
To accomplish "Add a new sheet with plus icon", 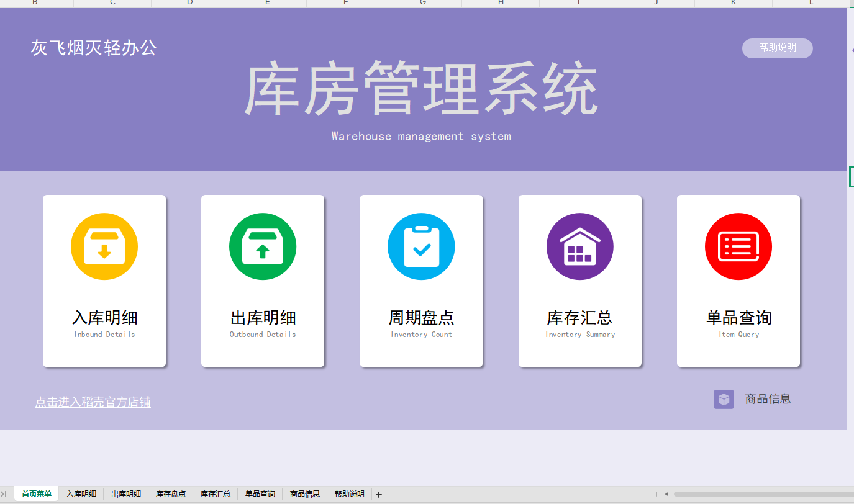I will [x=379, y=495].
